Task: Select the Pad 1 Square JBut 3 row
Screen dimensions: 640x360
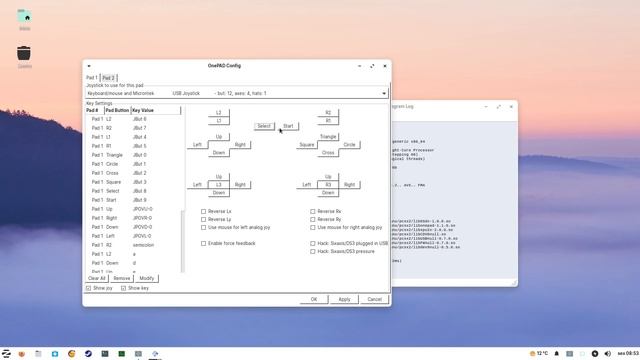Action: pyautogui.click(x=133, y=182)
